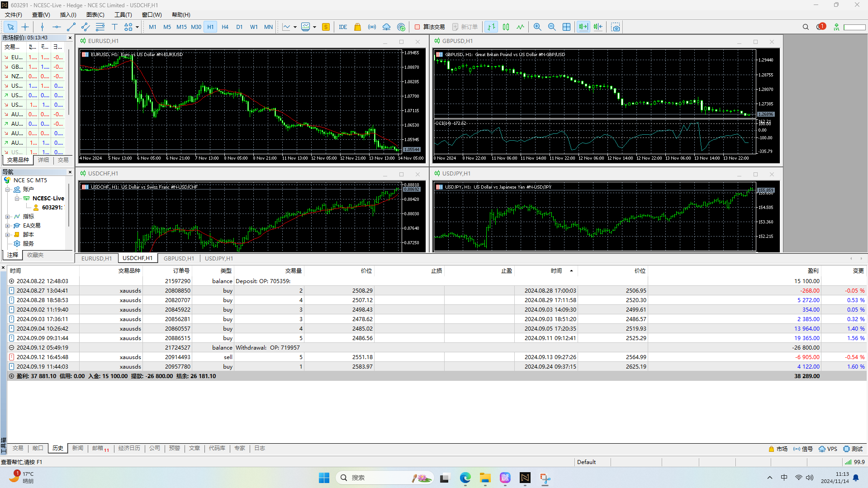Sort history by 盈利 column header

pos(813,270)
